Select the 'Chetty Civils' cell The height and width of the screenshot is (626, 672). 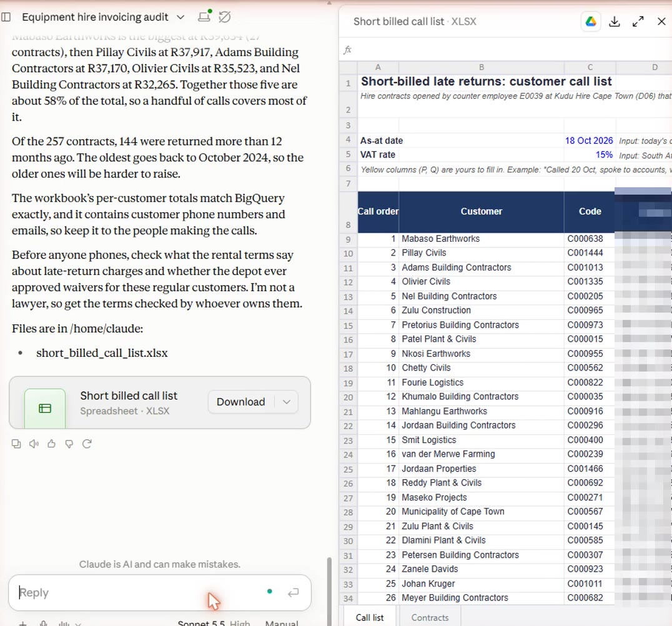coord(482,368)
